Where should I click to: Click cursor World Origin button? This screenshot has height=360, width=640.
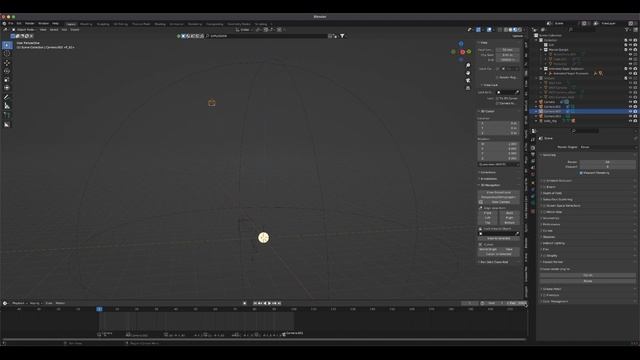[488, 249]
